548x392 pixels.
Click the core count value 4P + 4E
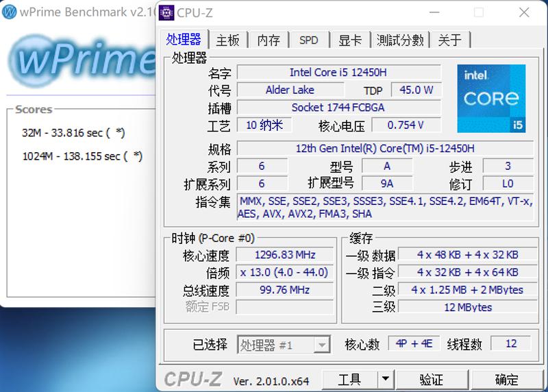(414, 343)
